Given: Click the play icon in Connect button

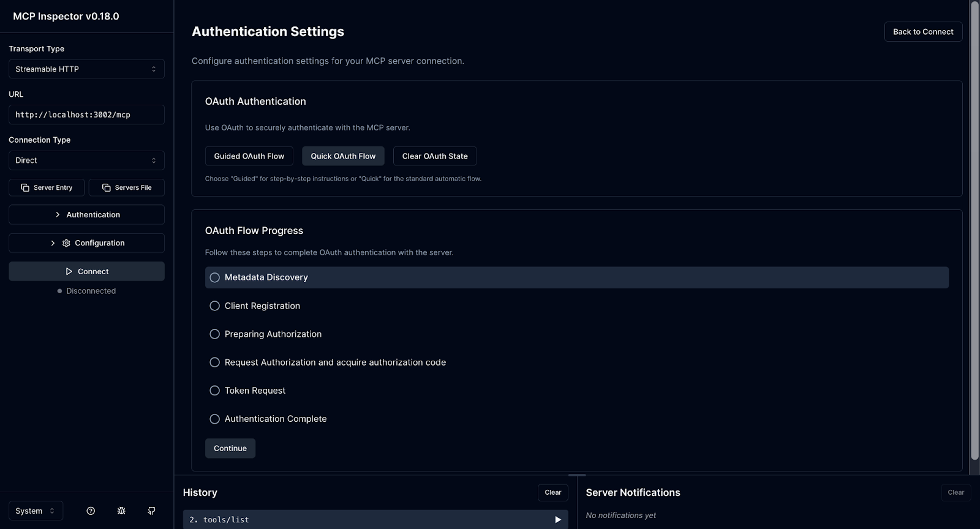Looking at the screenshot, I should click(x=69, y=271).
